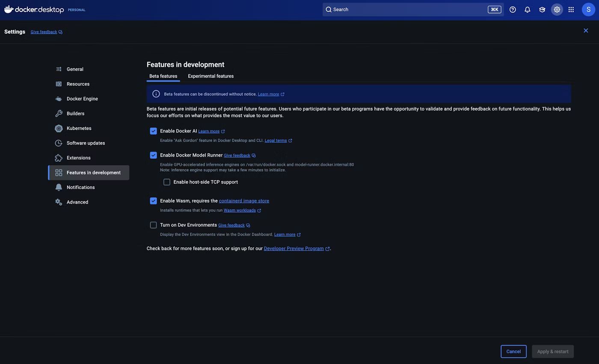
Task: Open Learn more link for Dev Environments
Action: pyautogui.click(x=285, y=235)
